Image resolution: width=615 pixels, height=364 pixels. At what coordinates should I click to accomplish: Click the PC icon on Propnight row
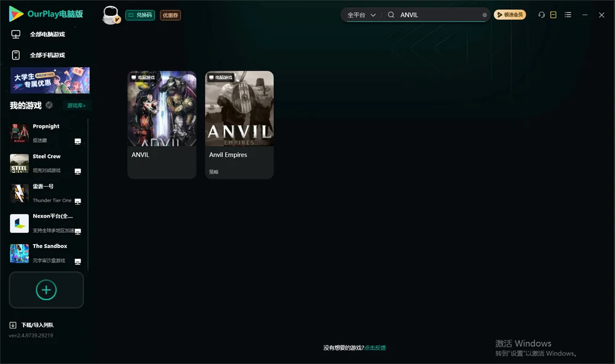pyautogui.click(x=77, y=141)
